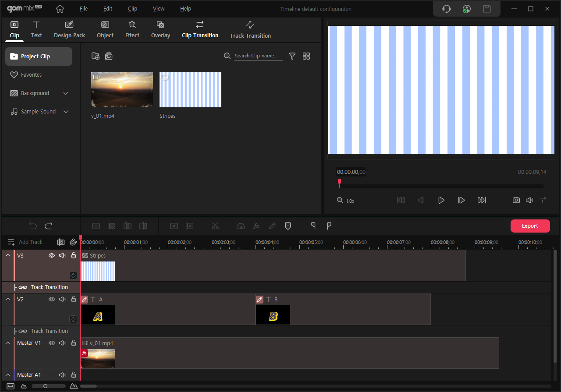Click the home icon in title bar
This screenshot has height=392, width=561.
(x=60, y=9)
